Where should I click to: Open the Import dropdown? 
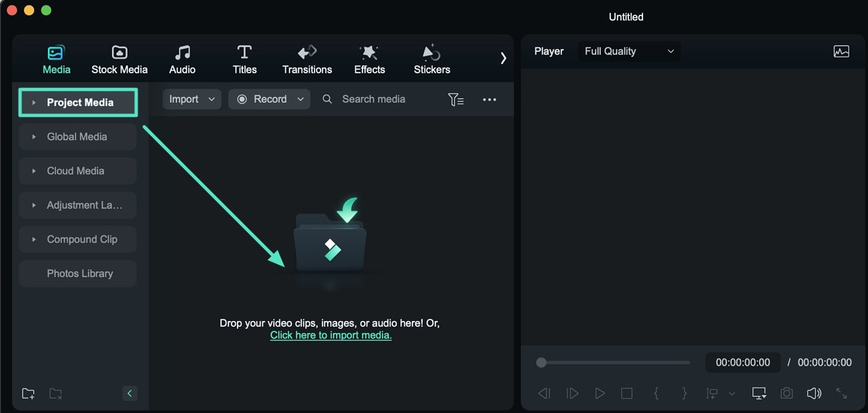click(x=192, y=99)
